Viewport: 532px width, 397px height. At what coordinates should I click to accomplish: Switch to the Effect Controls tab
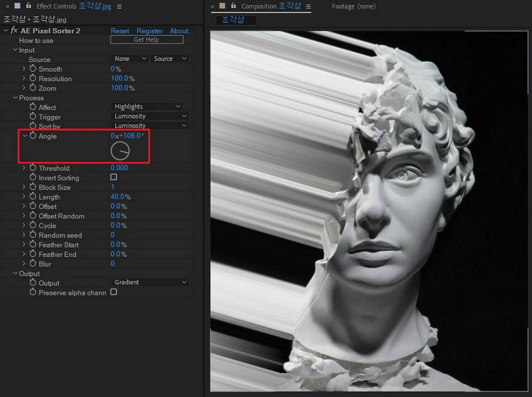tap(74, 6)
